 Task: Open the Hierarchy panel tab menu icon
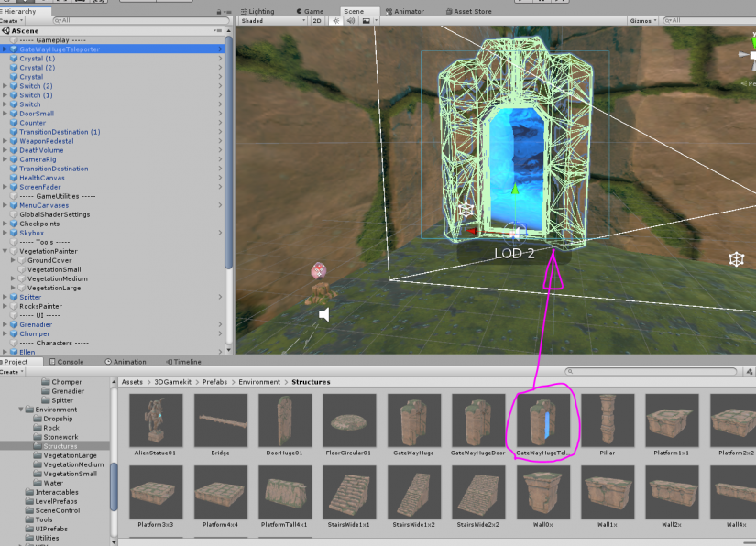coord(227,11)
